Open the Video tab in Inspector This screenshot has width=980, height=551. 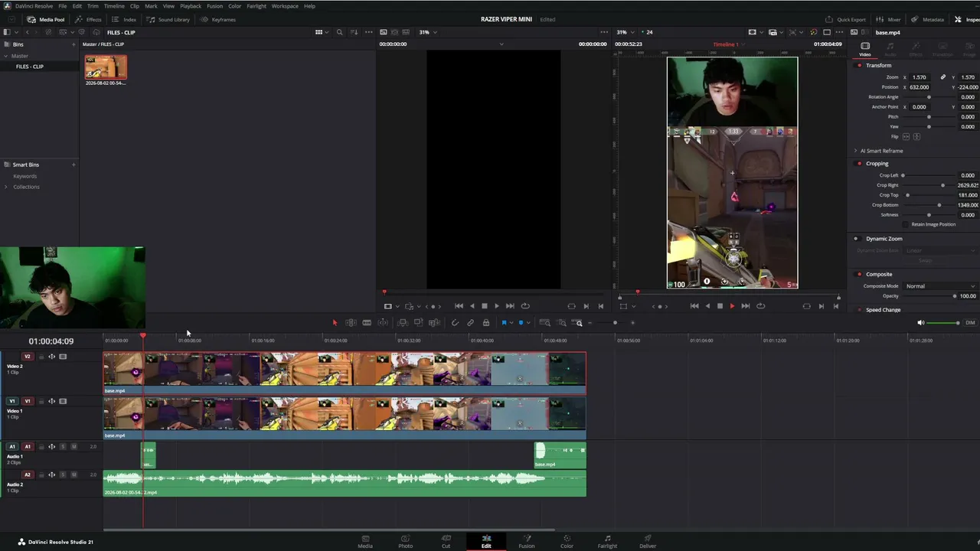coord(865,49)
